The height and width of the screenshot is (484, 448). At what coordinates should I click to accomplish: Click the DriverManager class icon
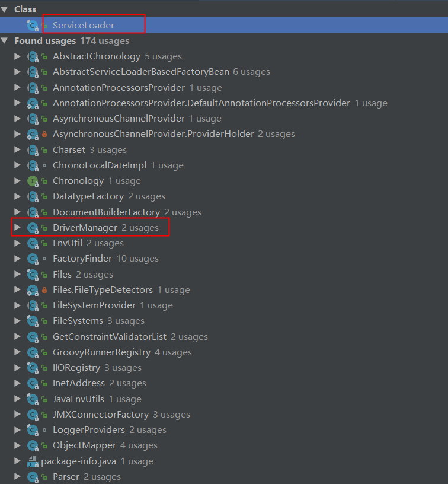[33, 228]
